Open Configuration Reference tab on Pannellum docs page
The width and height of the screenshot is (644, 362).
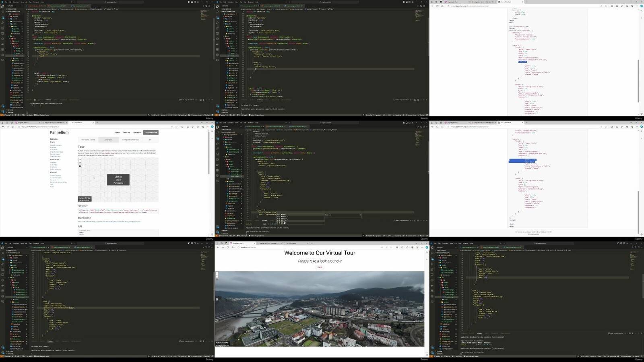click(130, 140)
